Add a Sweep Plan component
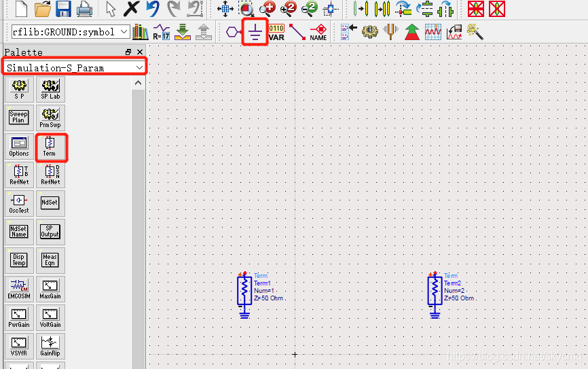 pos(19,118)
